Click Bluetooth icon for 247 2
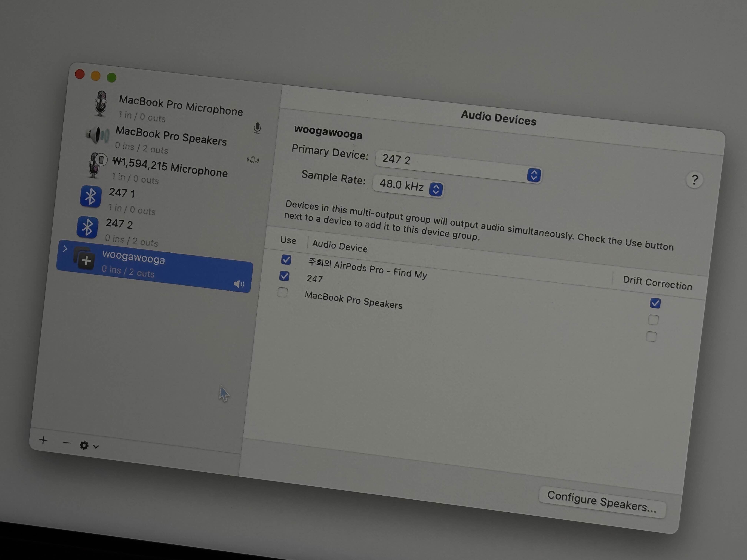747x560 pixels. [87, 227]
